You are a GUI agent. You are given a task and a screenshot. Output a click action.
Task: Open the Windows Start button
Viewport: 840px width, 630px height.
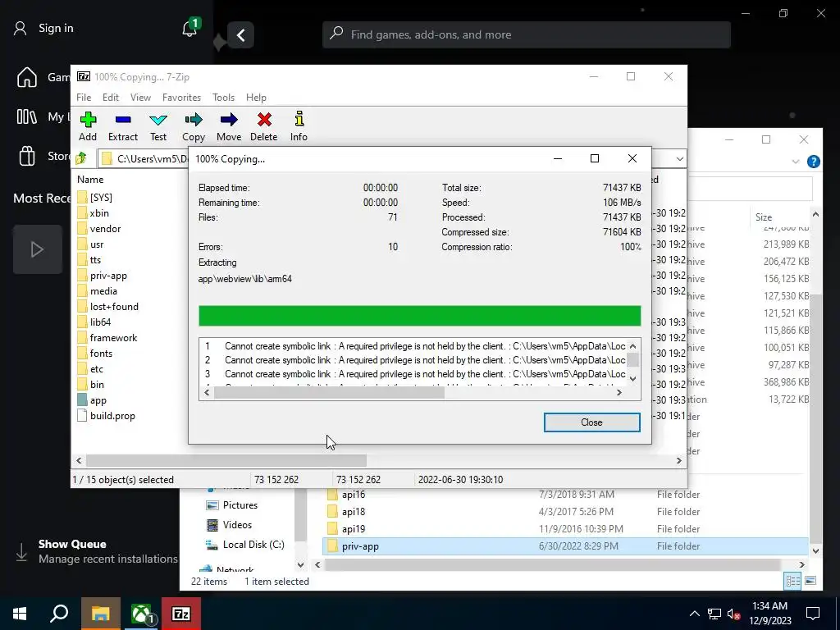pyautogui.click(x=20, y=614)
